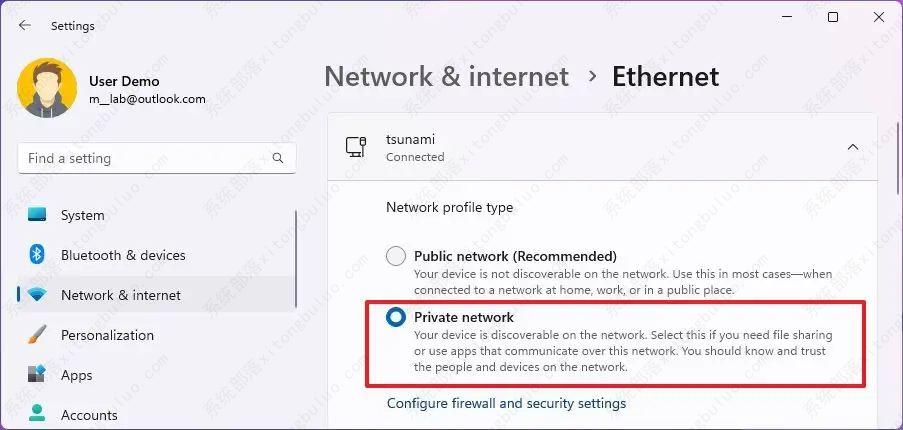Click the Personalization paintbrush icon

37,335
